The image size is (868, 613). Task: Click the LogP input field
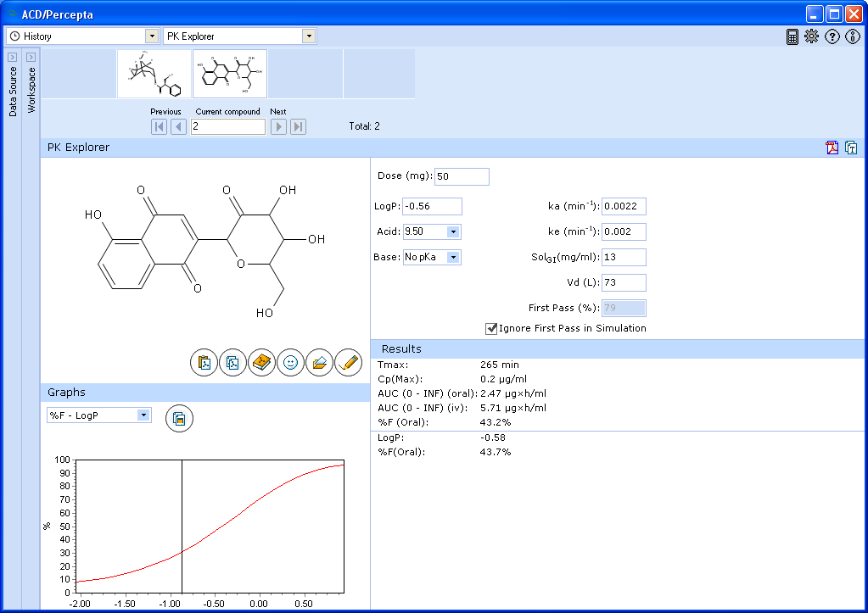[432, 206]
